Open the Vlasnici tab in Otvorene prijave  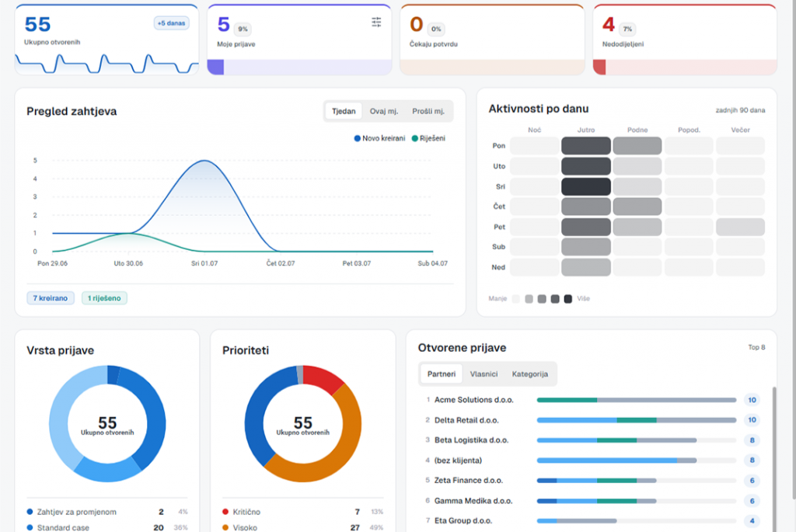(x=484, y=374)
